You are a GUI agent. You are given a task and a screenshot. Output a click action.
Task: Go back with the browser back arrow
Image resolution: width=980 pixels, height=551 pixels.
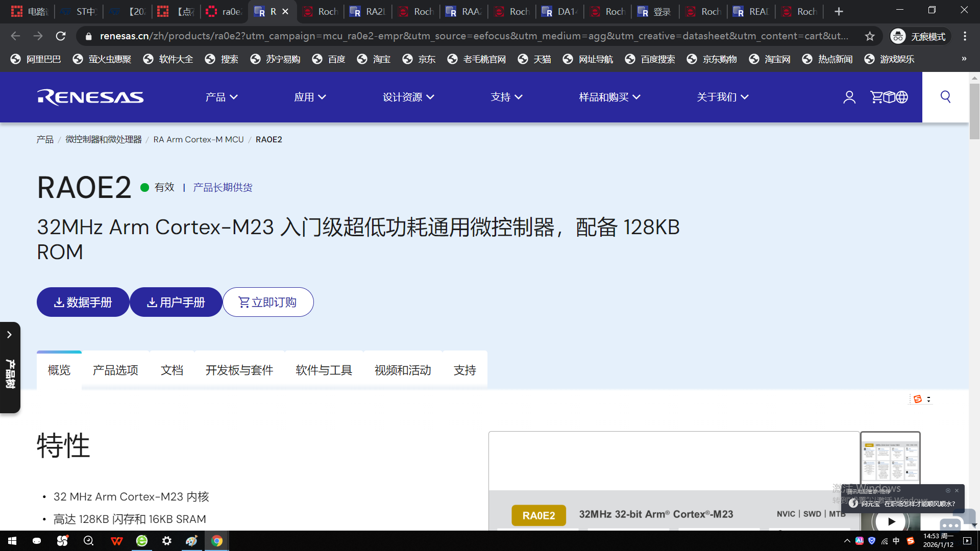tap(16, 36)
